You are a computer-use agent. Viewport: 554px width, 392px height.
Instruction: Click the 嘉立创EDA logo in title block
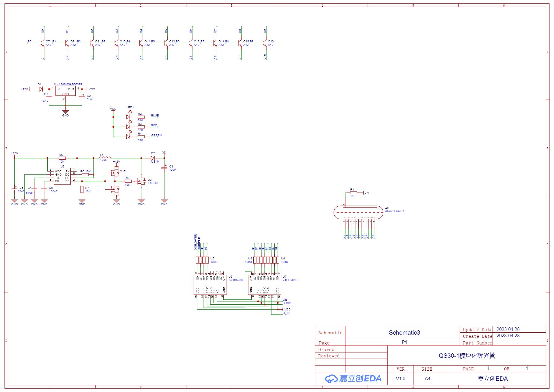click(353, 378)
